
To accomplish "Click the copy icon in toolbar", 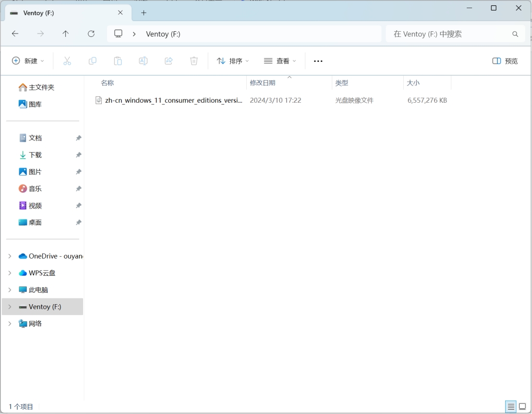I will (x=93, y=61).
